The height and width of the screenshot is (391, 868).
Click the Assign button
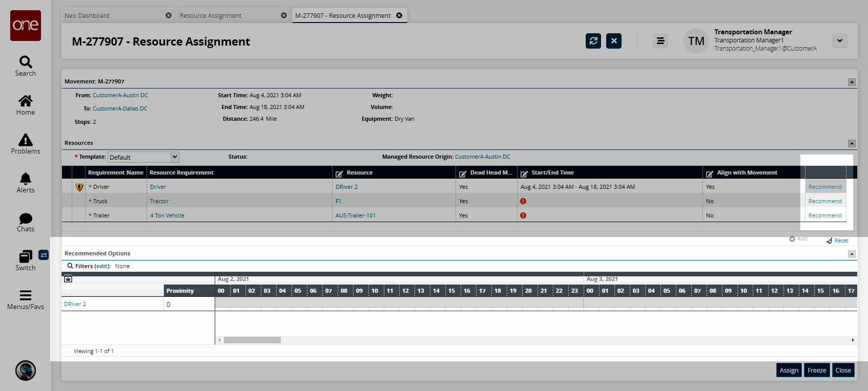tap(789, 370)
